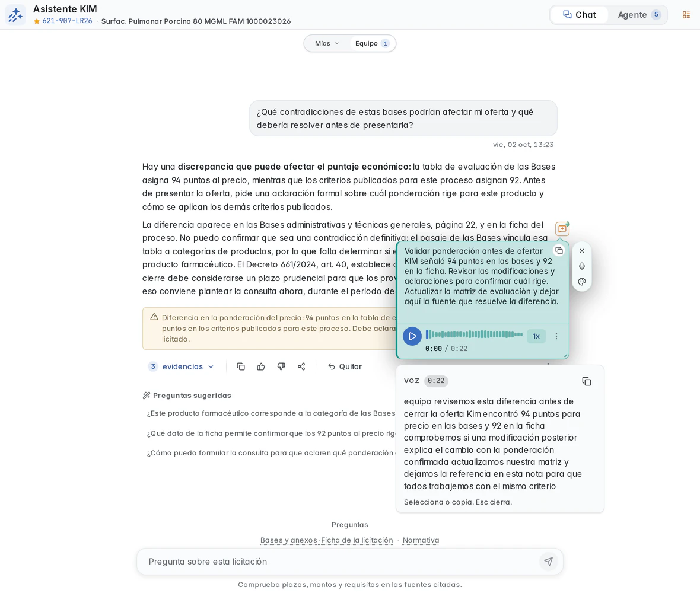Open tender code 621-907-LR26
Image resolution: width=700 pixels, height=593 pixels.
click(67, 21)
